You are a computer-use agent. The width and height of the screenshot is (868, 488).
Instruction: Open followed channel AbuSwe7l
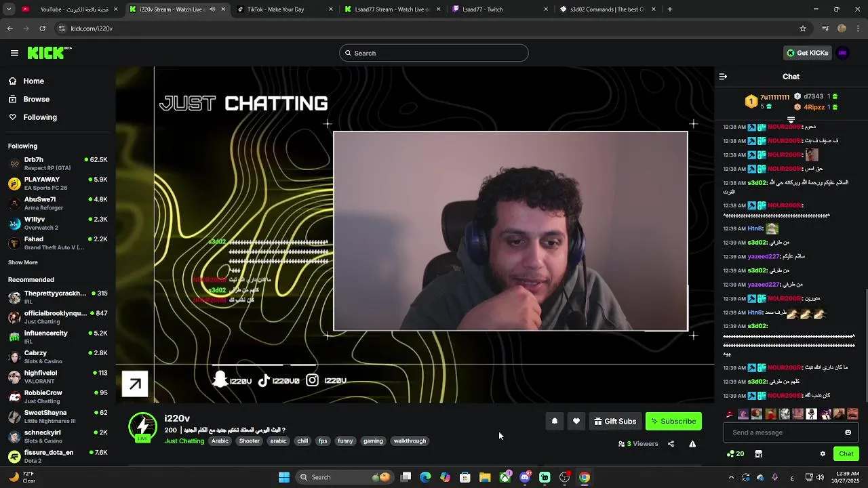click(58, 203)
